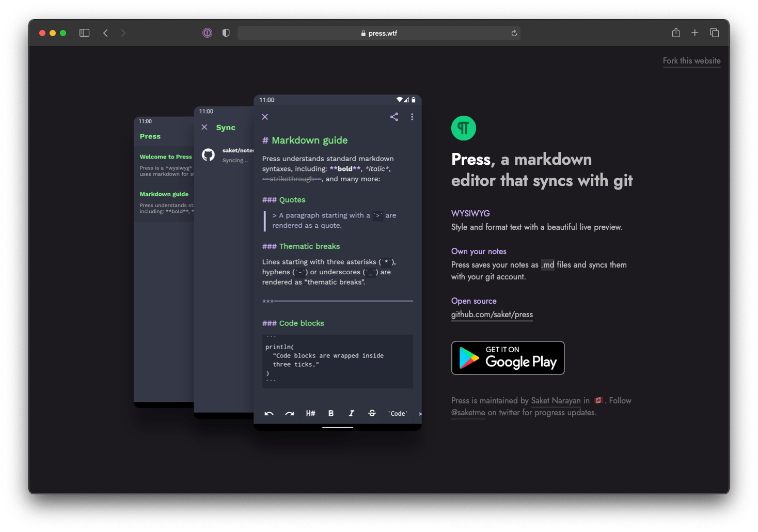Click the WYSIWYG feature heading
This screenshot has width=758, height=532.
click(x=470, y=213)
